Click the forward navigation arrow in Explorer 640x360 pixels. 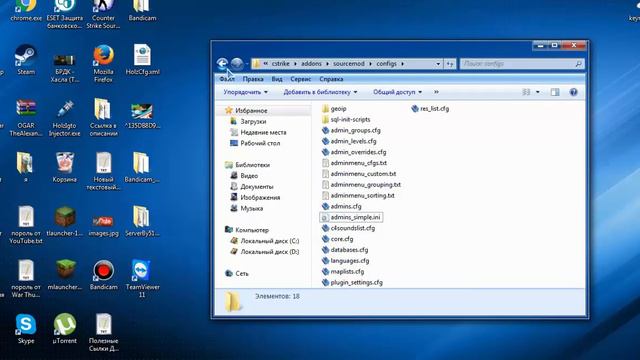click(x=237, y=64)
